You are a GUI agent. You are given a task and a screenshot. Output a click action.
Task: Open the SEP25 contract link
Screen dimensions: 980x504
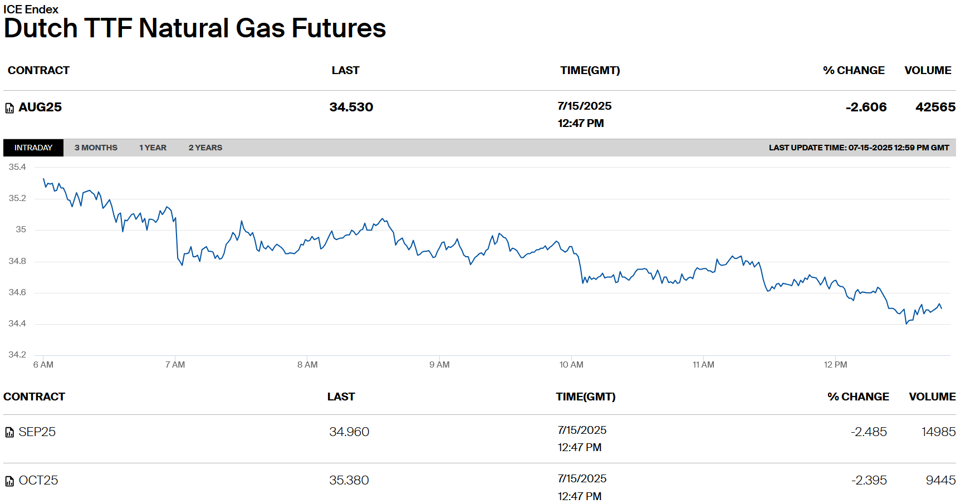[x=37, y=432]
